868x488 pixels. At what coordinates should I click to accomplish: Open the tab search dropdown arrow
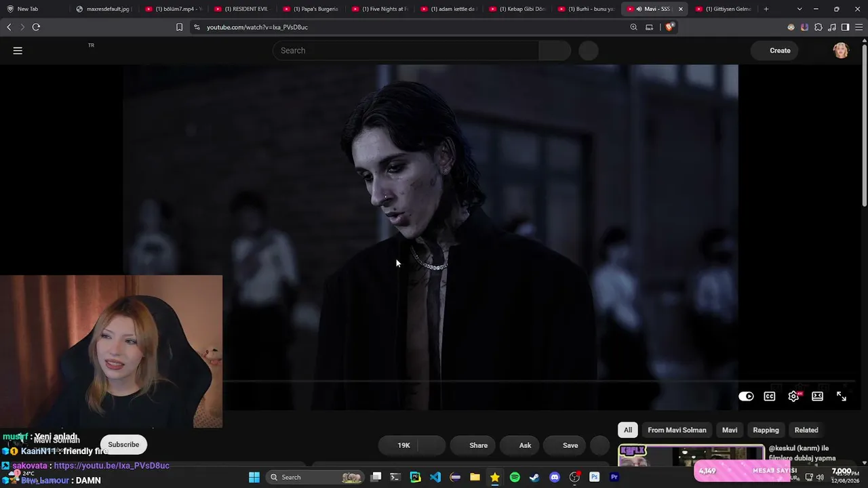[x=800, y=9]
